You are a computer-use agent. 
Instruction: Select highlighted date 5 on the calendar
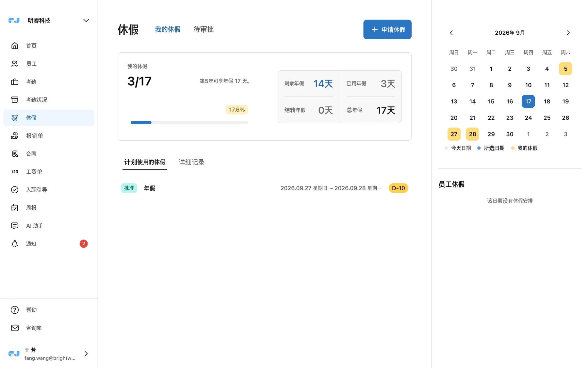pyautogui.click(x=565, y=69)
